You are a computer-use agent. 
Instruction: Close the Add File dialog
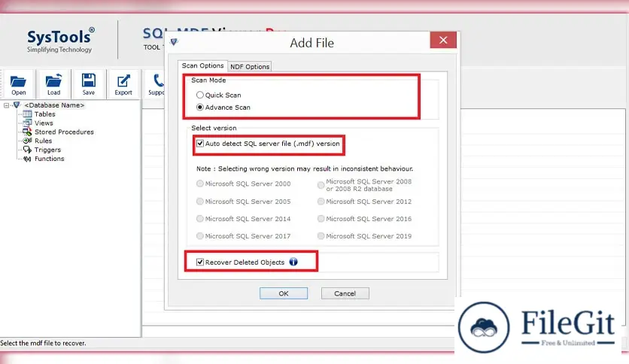pos(443,40)
